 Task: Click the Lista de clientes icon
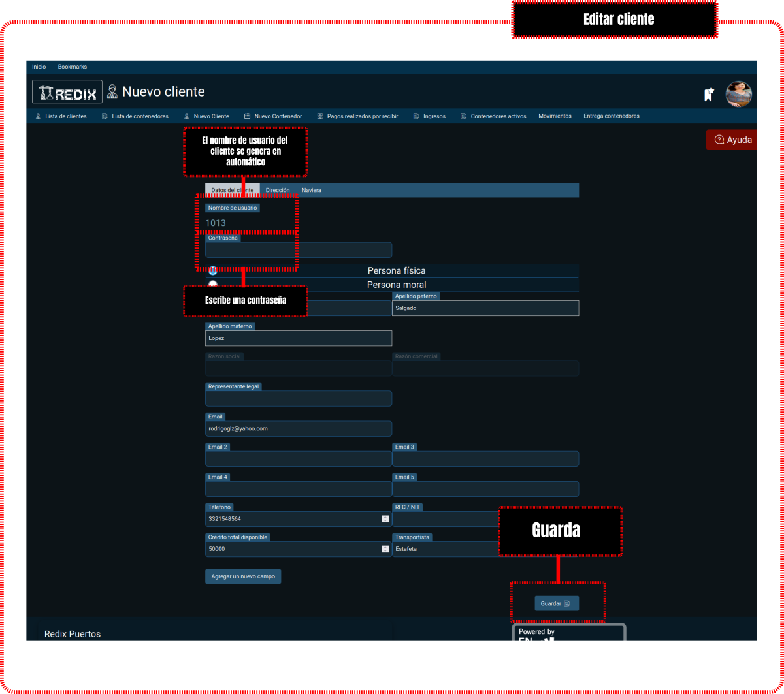(x=38, y=116)
